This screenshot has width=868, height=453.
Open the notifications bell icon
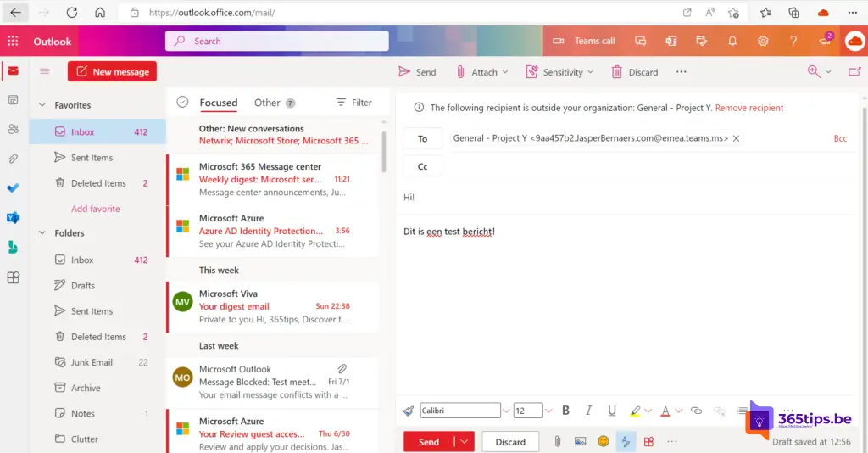coord(732,41)
